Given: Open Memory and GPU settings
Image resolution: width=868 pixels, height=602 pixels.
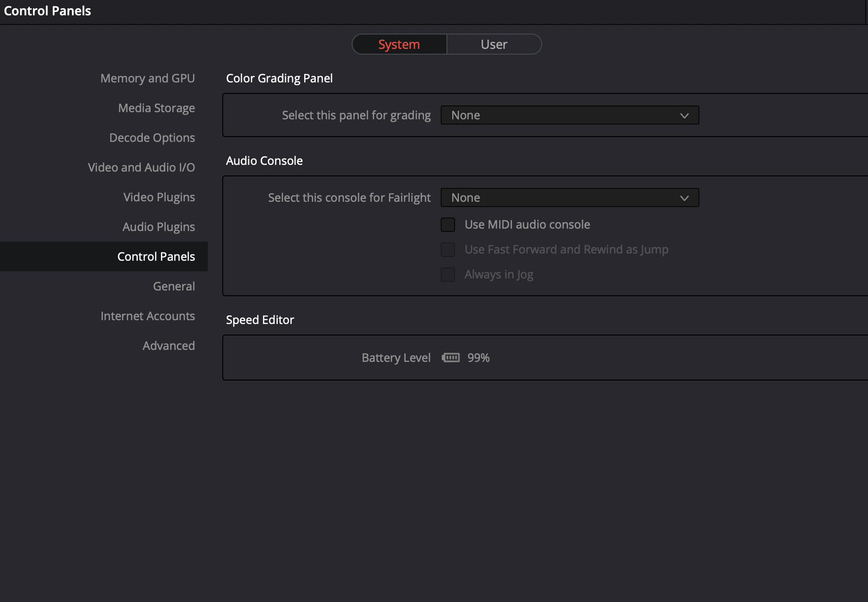Looking at the screenshot, I should click(148, 78).
